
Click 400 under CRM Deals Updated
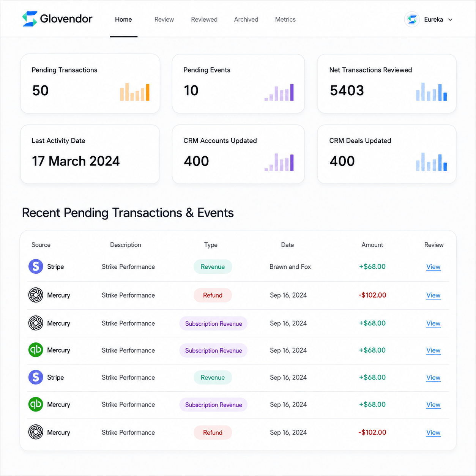[342, 161]
